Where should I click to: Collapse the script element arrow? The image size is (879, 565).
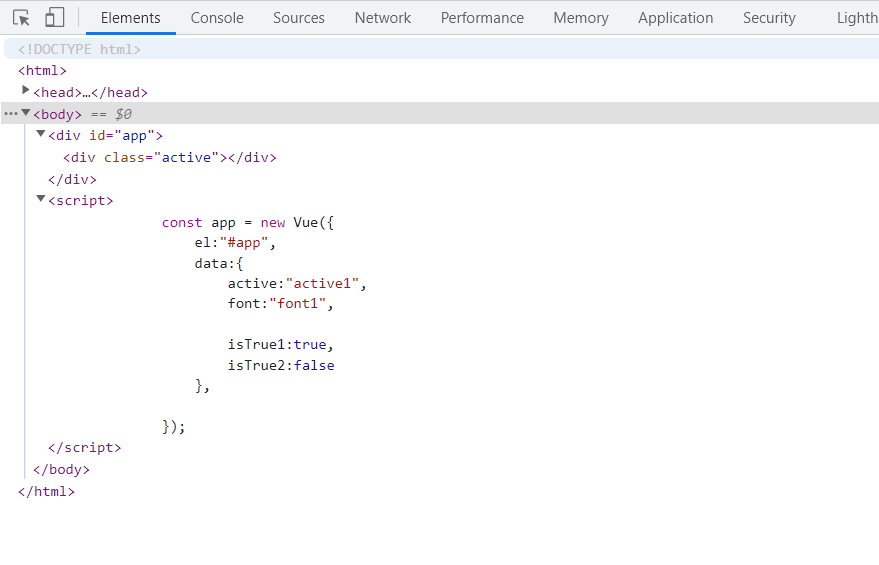(40, 199)
